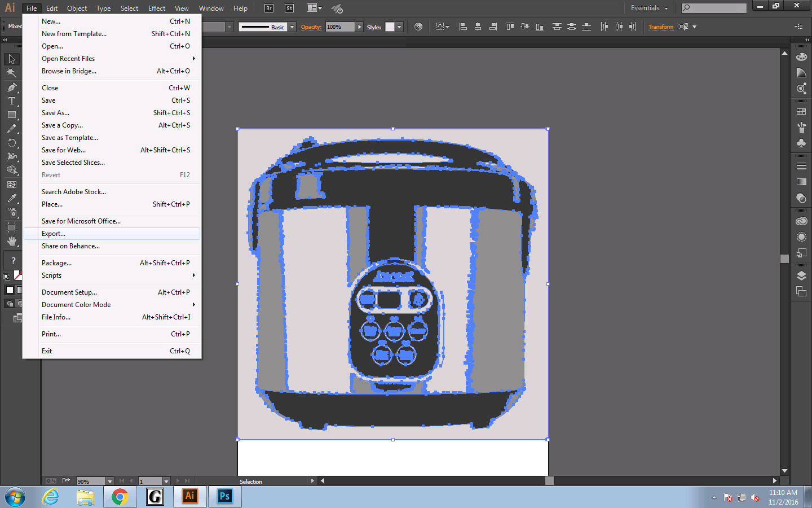This screenshot has height=508, width=812.
Task: Select the Type tool
Action: (x=12, y=101)
